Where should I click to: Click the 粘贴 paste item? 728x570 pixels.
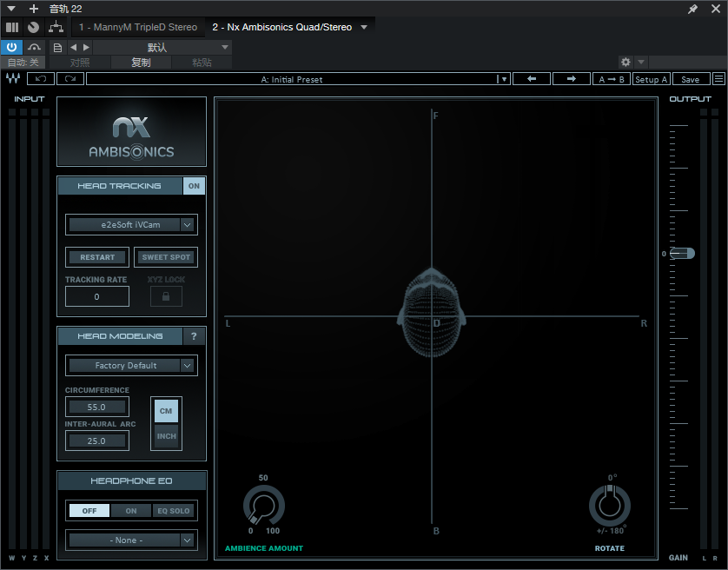[202, 63]
